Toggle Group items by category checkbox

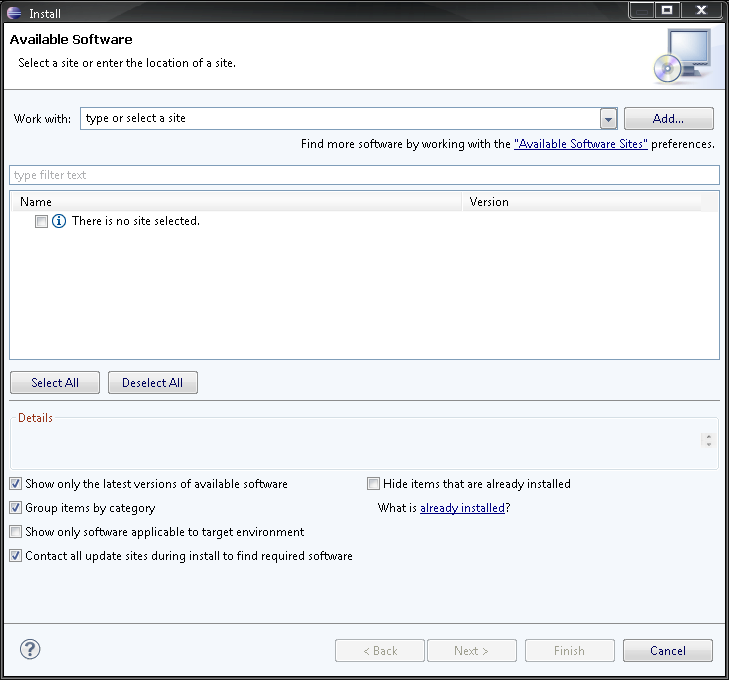tap(15, 508)
